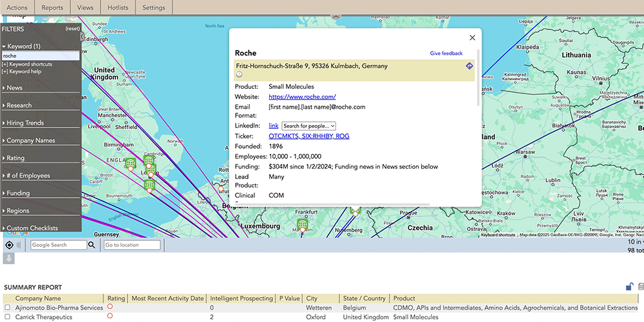Click the LinkedIn link in Roche popup
This screenshot has height=322, width=644.
tap(274, 126)
